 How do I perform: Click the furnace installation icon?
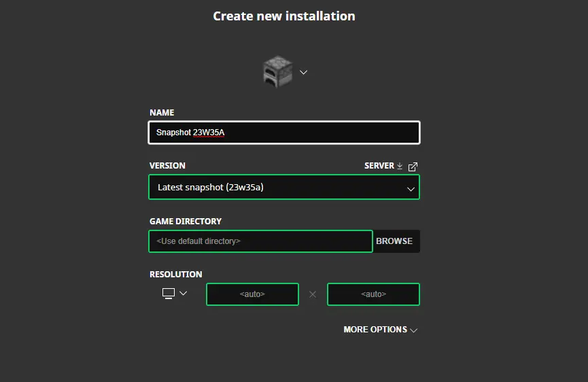click(277, 71)
